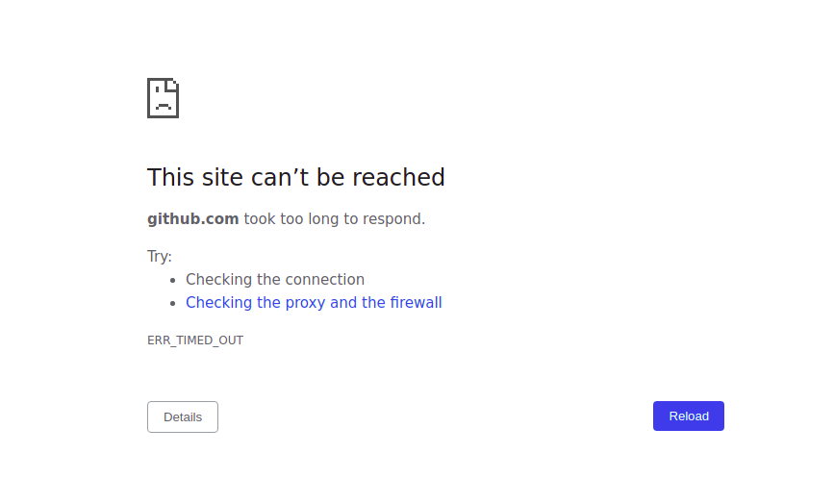Click the word proxy in the blue link

(305, 303)
